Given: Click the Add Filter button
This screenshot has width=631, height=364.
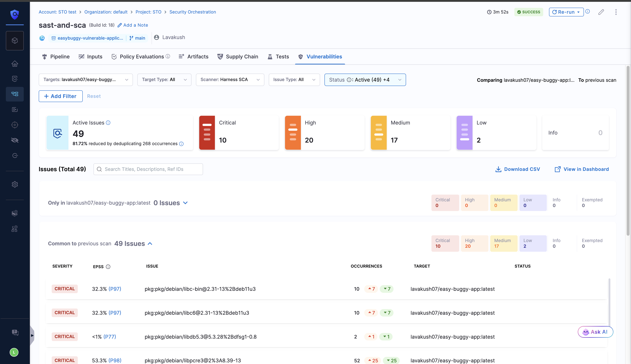Looking at the screenshot, I should pyautogui.click(x=60, y=96).
